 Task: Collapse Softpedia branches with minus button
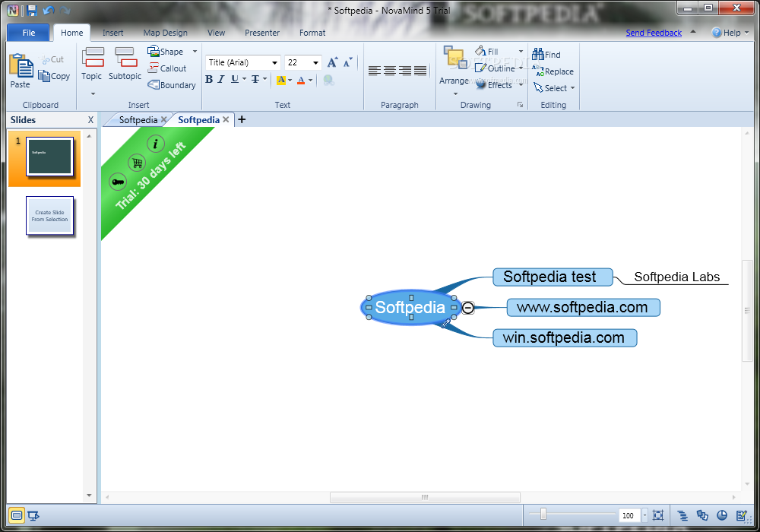pos(467,308)
